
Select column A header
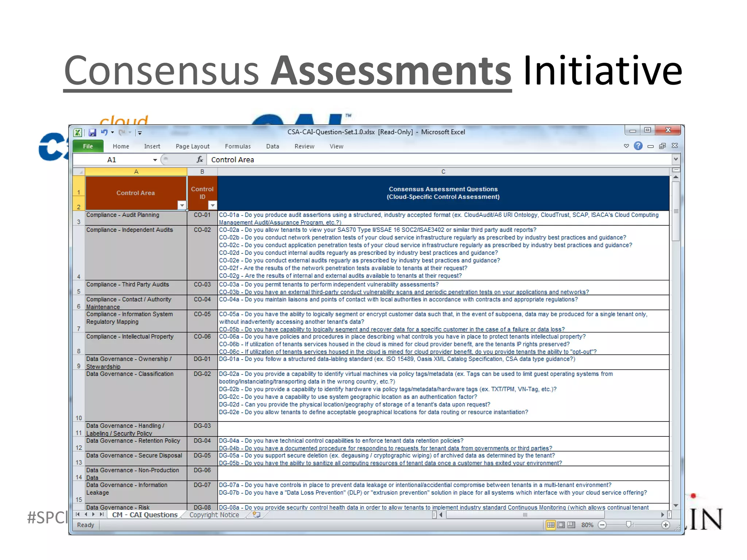[x=136, y=171]
